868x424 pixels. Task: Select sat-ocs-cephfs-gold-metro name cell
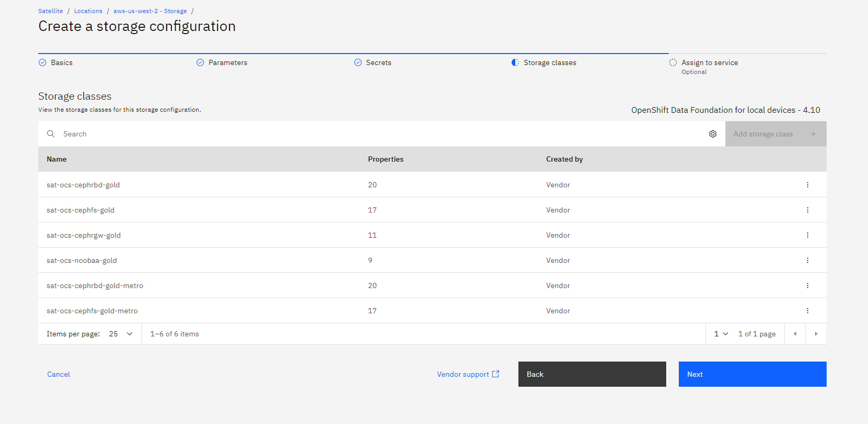pyautogui.click(x=92, y=311)
